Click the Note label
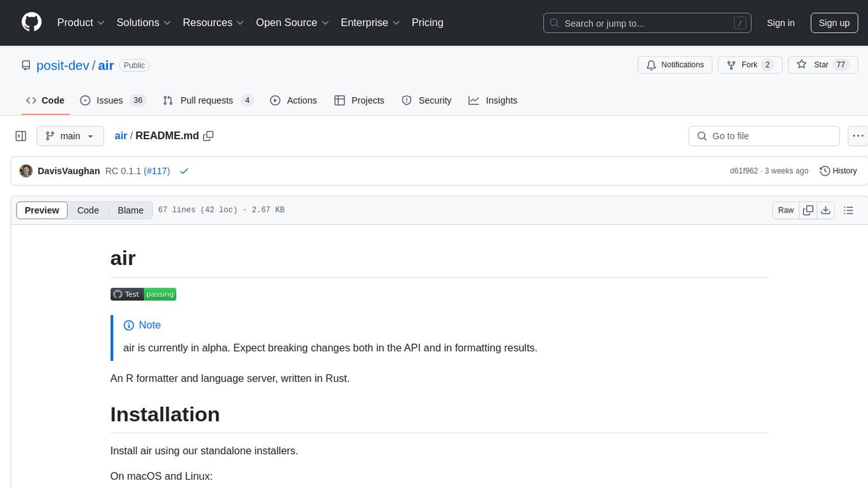The width and height of the screenshot is (868, 488). [150, 325]
